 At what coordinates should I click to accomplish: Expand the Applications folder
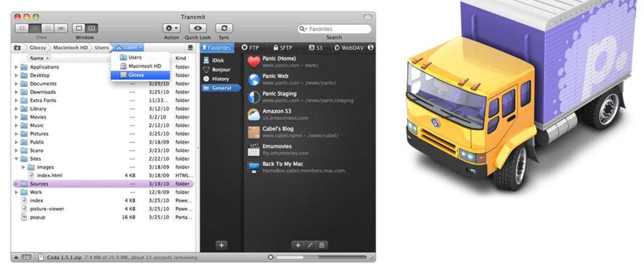click(x=16, y=67)
